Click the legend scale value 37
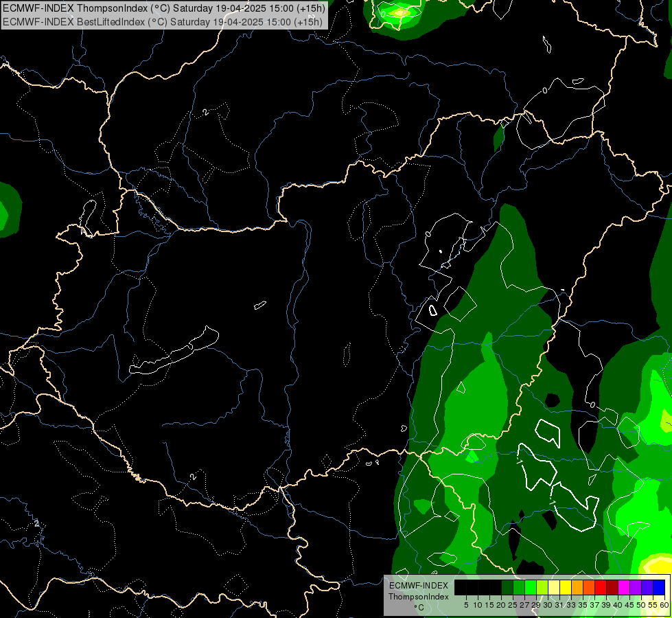This screenshot has height=618, width=672. 594,605
